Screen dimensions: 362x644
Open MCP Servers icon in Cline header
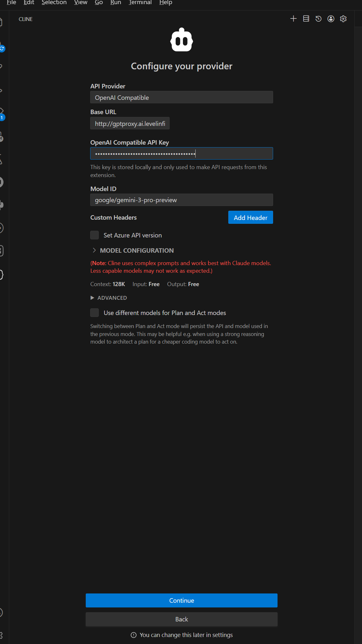(x=306, y=19)
